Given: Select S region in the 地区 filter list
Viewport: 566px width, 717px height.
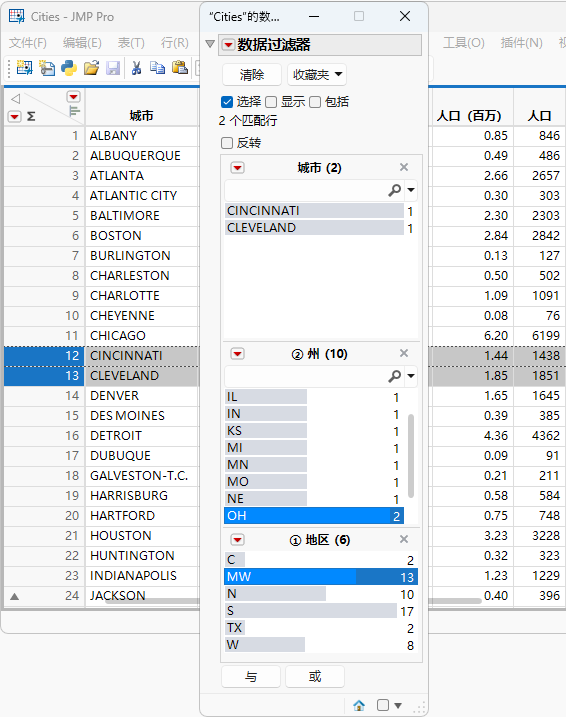Looking at the screenshot, I should click(x=320, y=611).
